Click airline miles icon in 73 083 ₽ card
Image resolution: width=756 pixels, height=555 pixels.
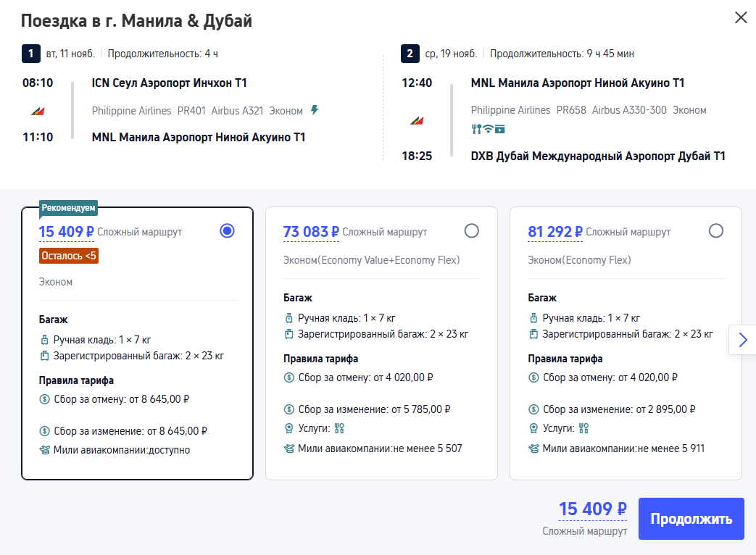click(288, 449)
